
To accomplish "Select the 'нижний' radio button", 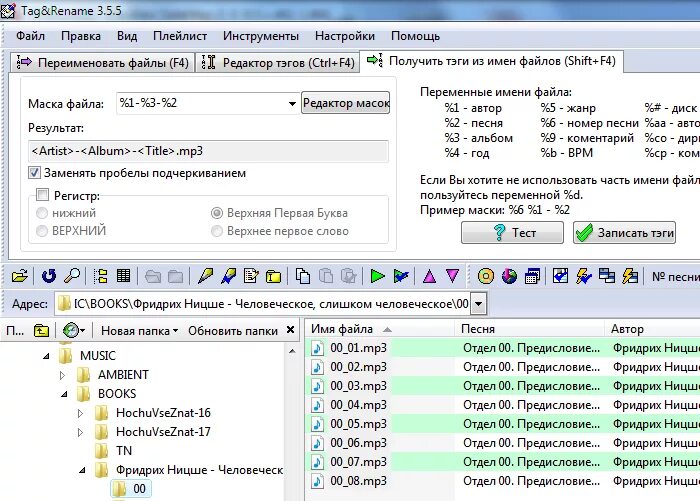I will [42, 213].
